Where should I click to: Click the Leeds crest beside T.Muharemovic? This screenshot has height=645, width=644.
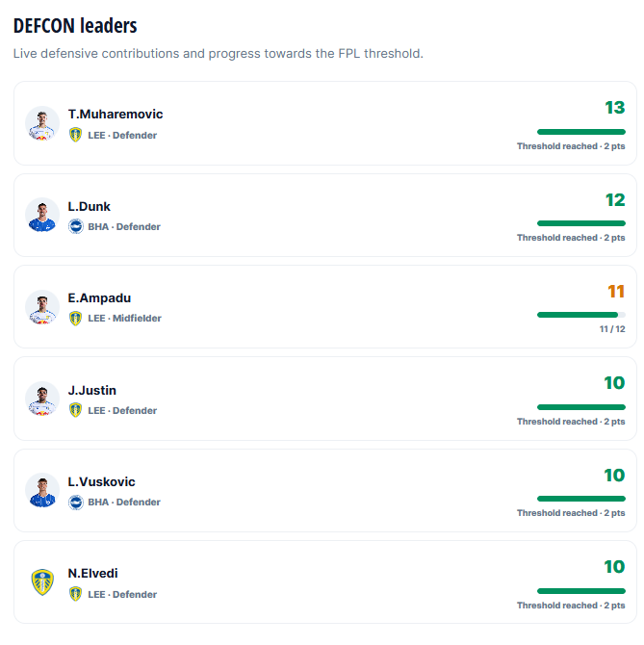75,135
